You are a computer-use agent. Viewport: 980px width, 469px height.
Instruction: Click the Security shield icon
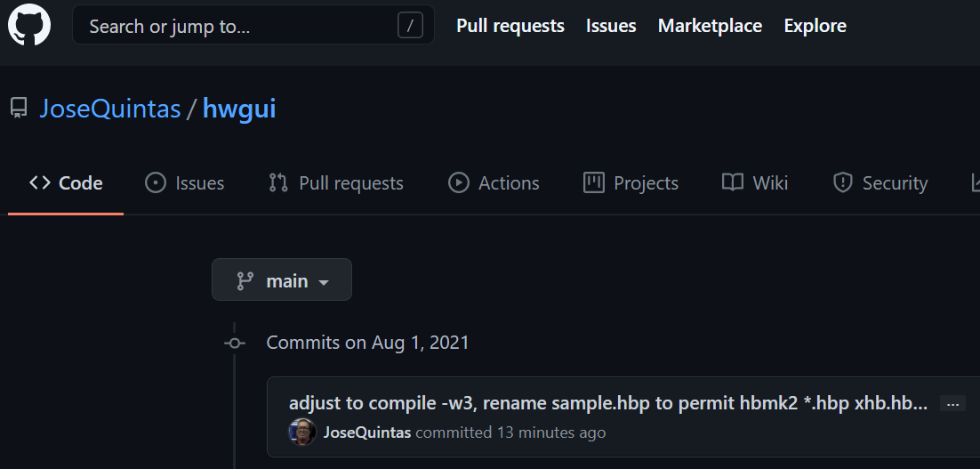[x=842, y=183]
